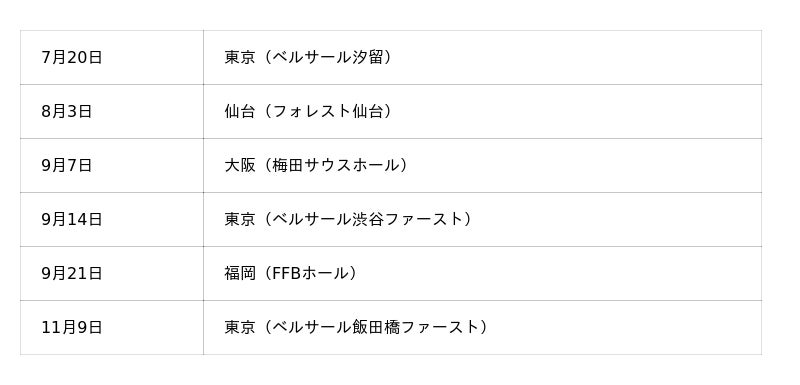Select the 福岡（FFBホール）venue text
Viewport: 800px width, 385px height.
(291, 274)
